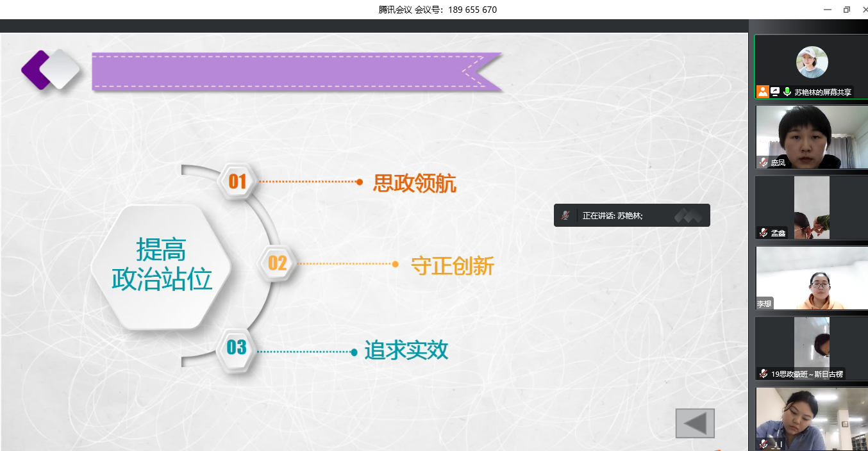The width and height of the screenshot is (868, 451).
Task: Click the 守正创新 heading text
Action: [x=453, y=266]
